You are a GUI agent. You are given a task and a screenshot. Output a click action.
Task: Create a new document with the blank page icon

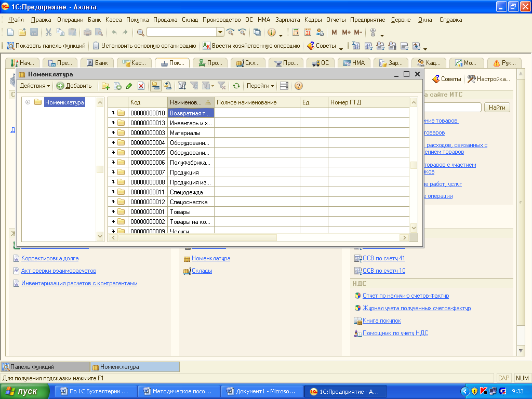pos(10,32)
